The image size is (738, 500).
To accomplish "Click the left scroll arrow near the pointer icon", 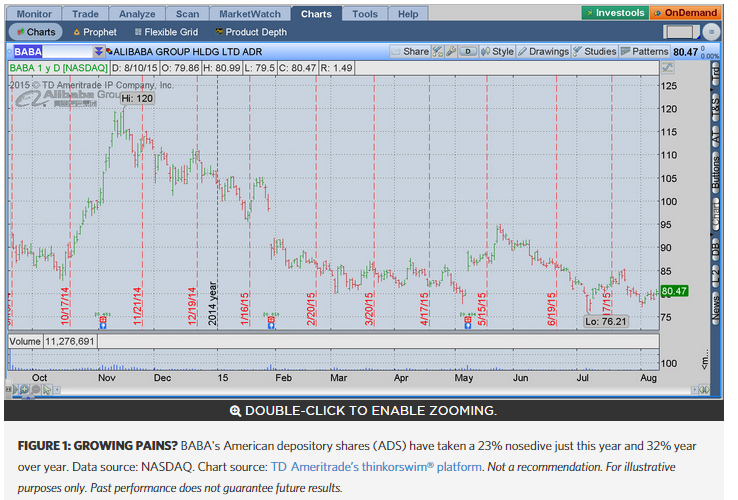I will 57,390.
